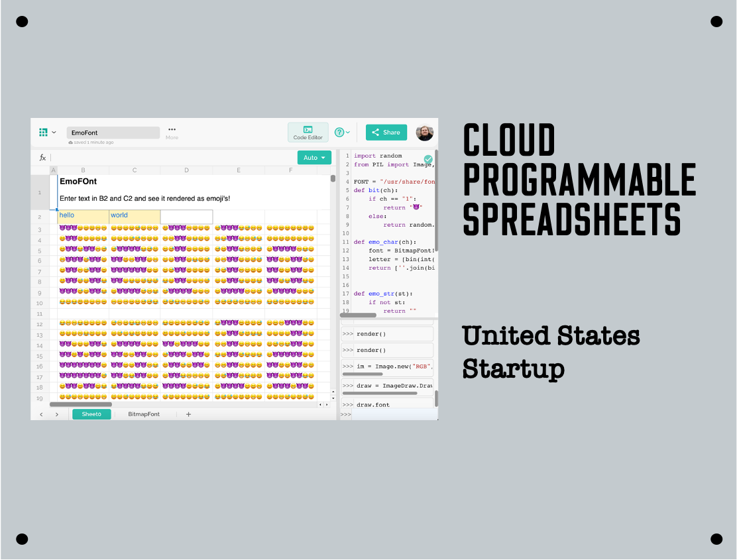The image size is (737, 560).
Task: Click the green checkmark status icon in code editor
Action: tap(428, 159)
